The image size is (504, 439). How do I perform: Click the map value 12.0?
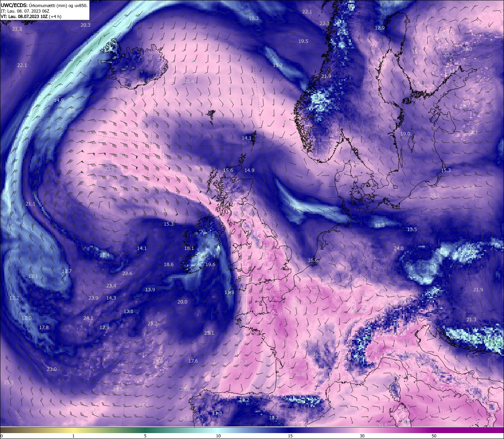point(26,318)
